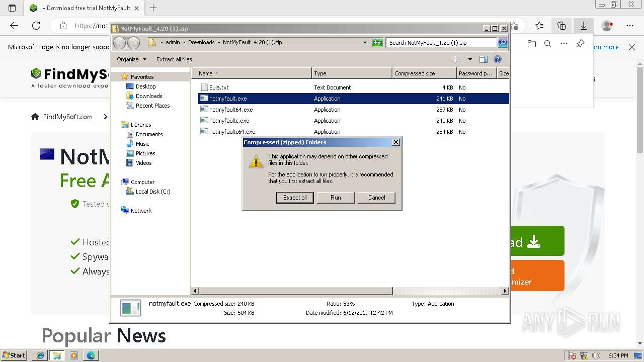Expand the arrow after the Downloads breadcrumb
Screen dimensions: 644x362
click(219, 43)
